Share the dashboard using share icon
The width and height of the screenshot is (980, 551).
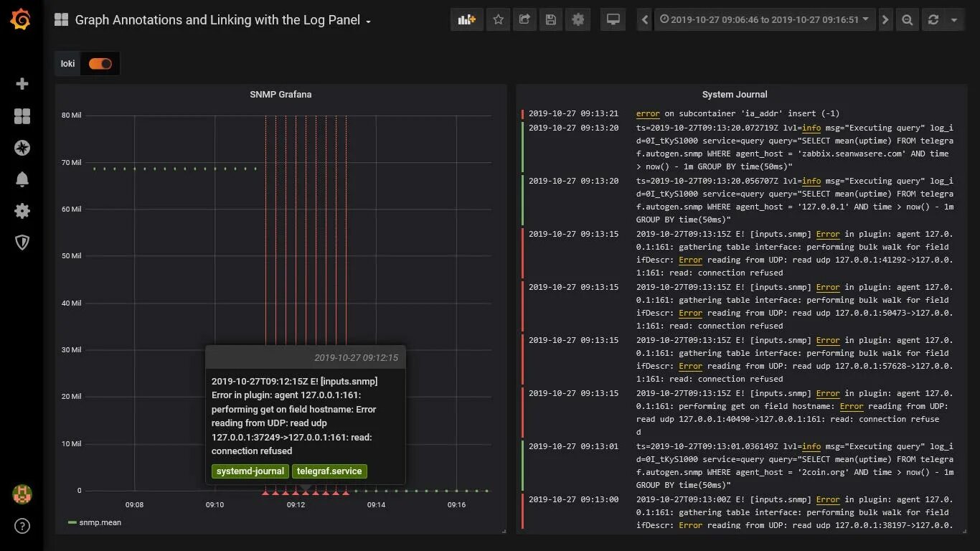coord(524,20)
